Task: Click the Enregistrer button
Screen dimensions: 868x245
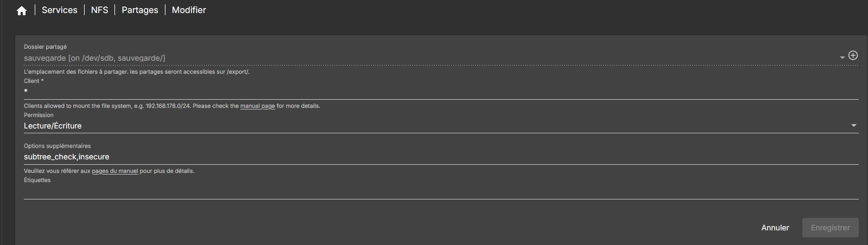Action: [x=830, y=228]
